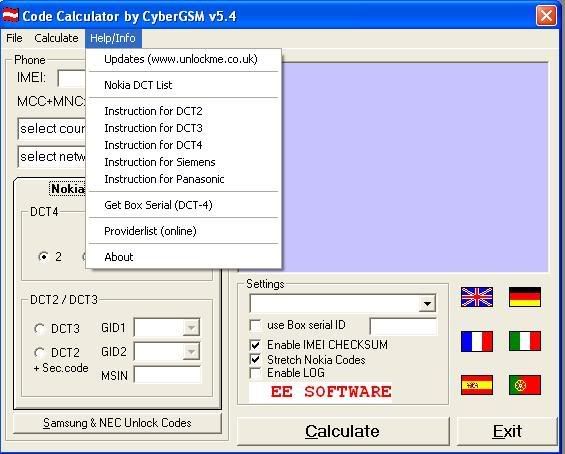
Task: Close the Help/Info menu
Action: [113, 38]
